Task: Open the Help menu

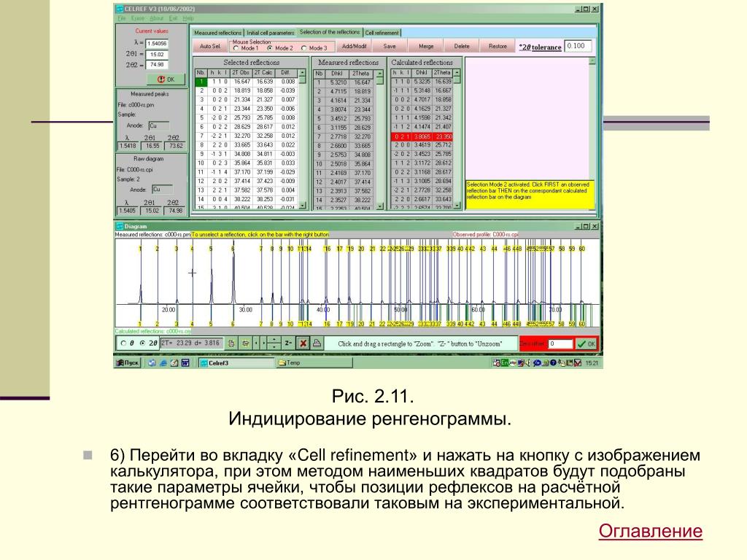Action: [188, 18]
